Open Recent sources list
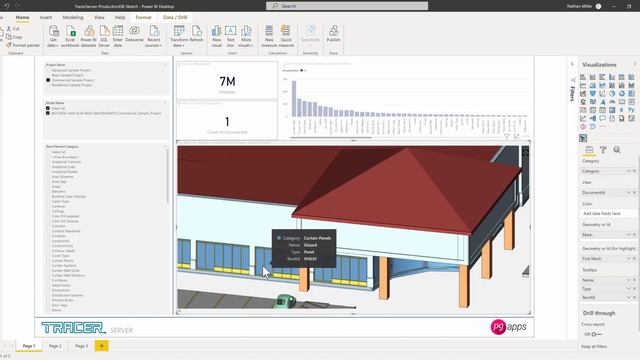The width and height of the screenshot is (640, 360). 154,36
